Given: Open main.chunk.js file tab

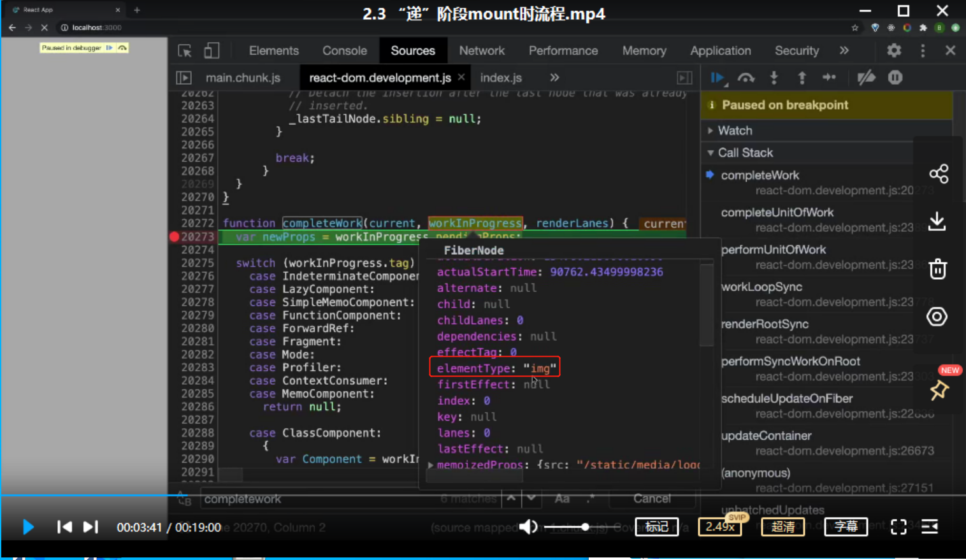Looking at the screenshot, I should [243, 78].
